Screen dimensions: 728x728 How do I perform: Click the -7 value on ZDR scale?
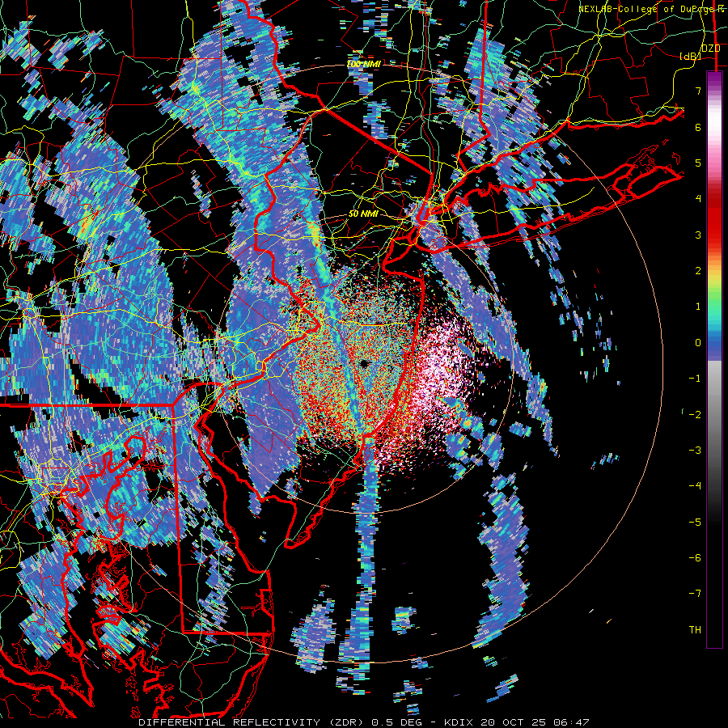pos(695,594)
